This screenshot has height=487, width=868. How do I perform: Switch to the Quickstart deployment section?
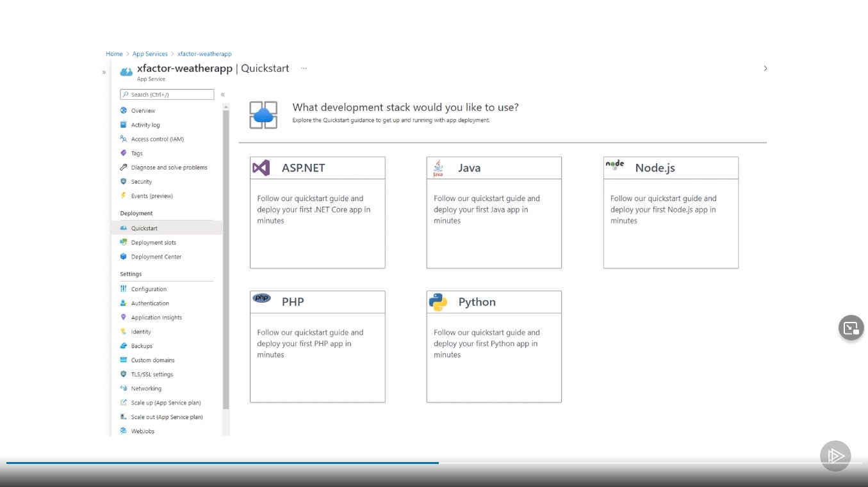144,228
